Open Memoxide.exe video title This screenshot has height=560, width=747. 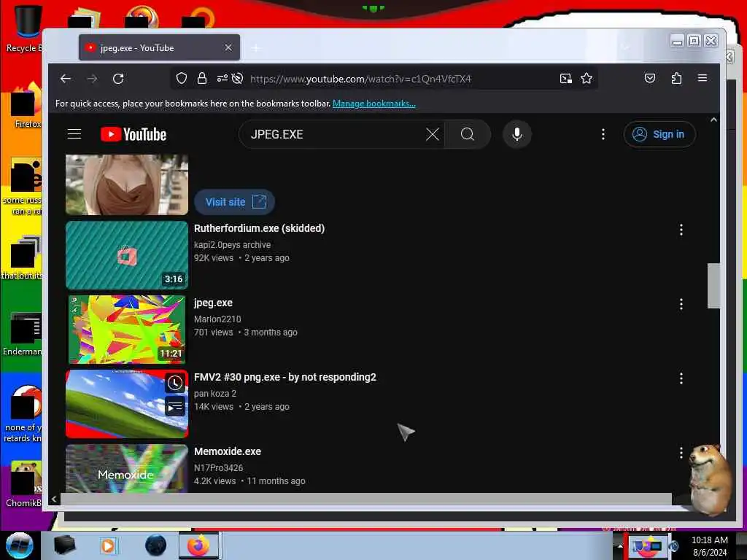[228, 451]
